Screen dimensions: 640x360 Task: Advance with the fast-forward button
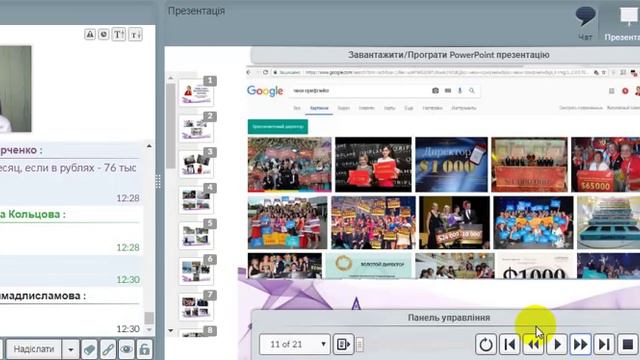[580, 344]
